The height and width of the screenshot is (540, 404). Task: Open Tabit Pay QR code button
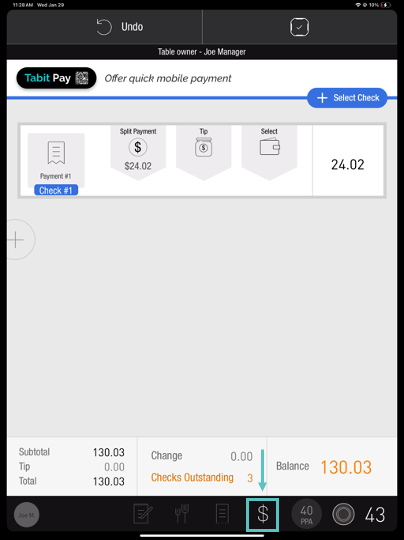(x=56, y=78)
